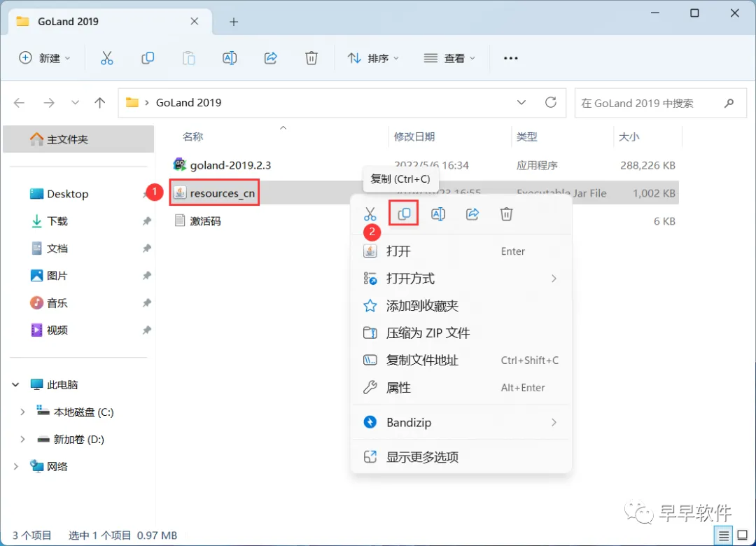Click GoLand 2019 in the address bar
Viewport: 756px width, 546px height.
(188, 103)
